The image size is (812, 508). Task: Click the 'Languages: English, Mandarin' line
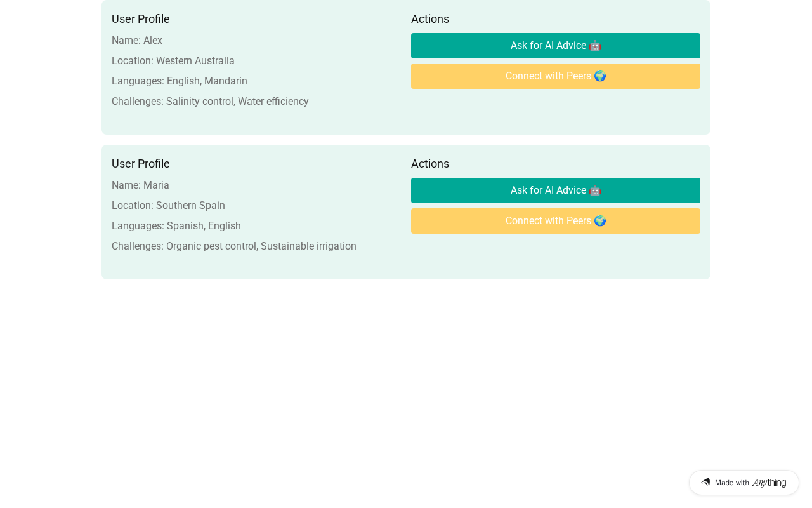pyautogui.click(x=180, y=81)
